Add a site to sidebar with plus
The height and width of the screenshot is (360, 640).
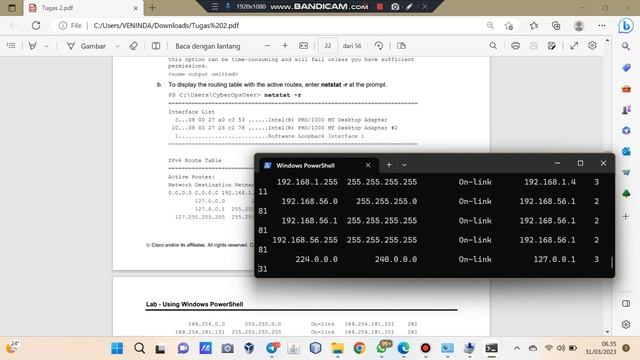coord(626,216)
